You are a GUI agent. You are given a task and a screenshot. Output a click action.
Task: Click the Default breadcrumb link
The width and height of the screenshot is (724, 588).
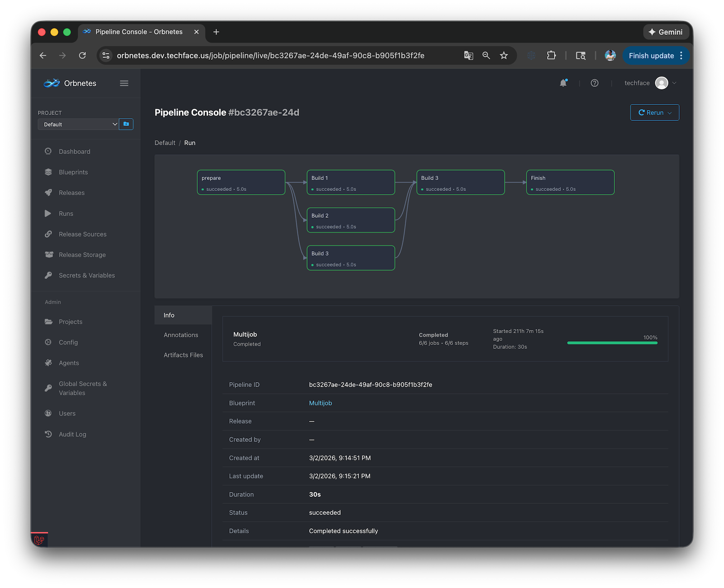click(165, 143)
